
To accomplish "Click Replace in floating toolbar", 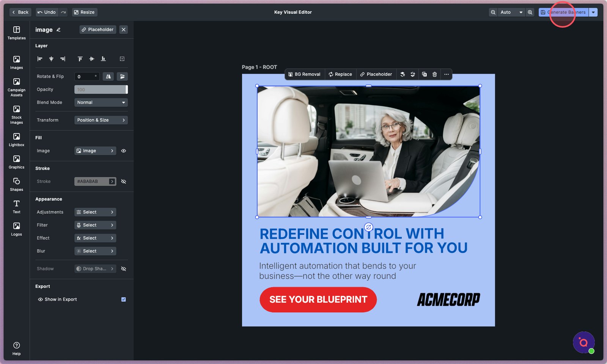I will 340,74.
